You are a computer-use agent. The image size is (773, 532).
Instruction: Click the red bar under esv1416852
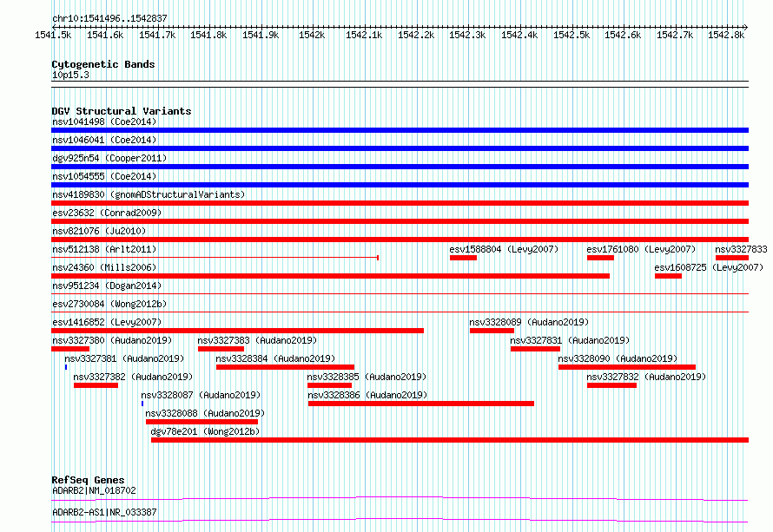(238, 331)
